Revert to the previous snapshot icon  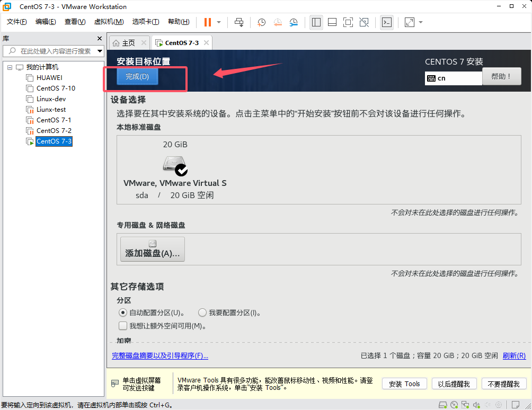[x=278, y=22]
